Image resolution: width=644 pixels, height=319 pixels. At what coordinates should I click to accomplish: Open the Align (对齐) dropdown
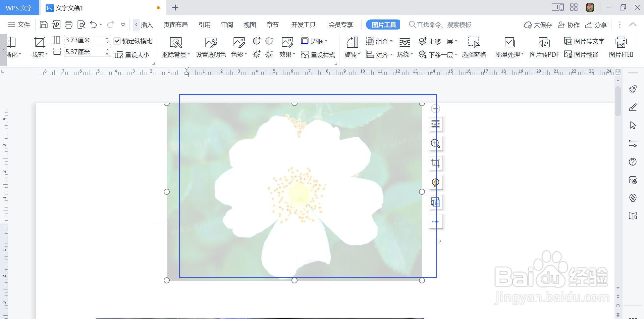tap(379, 54)
